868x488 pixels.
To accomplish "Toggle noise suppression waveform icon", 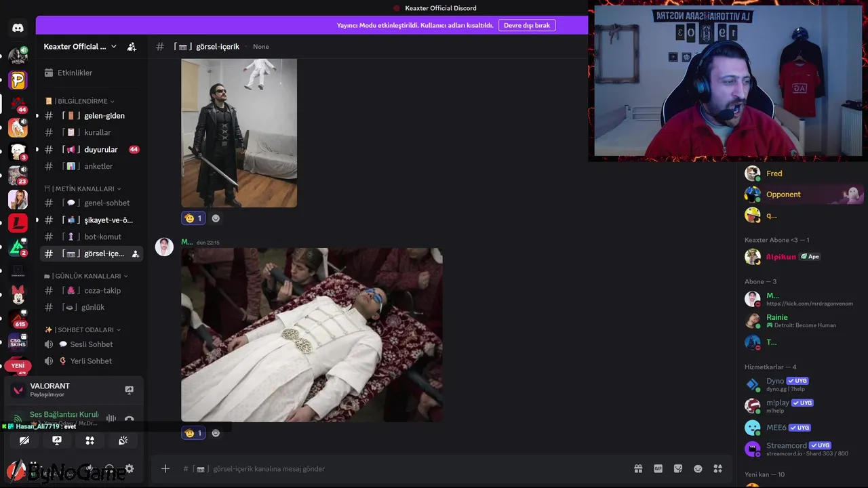I will (111, 419).
